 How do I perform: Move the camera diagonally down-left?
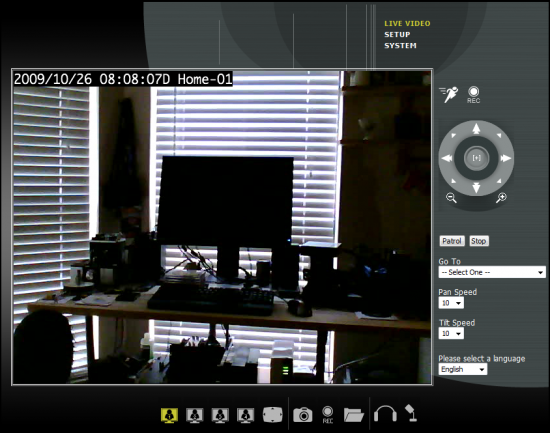454,181
